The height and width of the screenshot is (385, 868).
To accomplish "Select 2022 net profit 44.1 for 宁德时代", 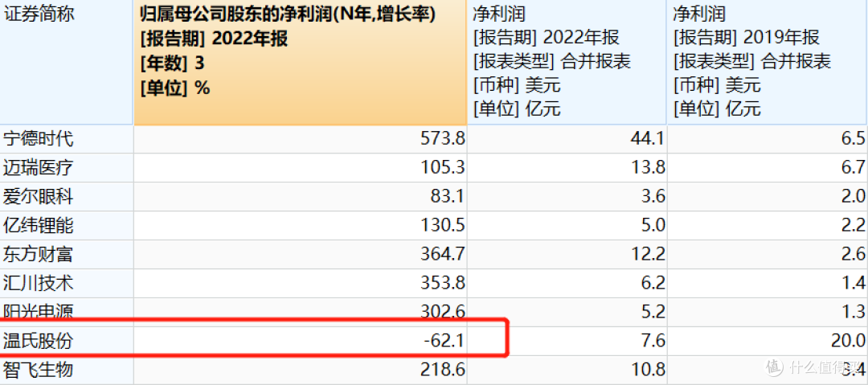I will coord(567,139).
